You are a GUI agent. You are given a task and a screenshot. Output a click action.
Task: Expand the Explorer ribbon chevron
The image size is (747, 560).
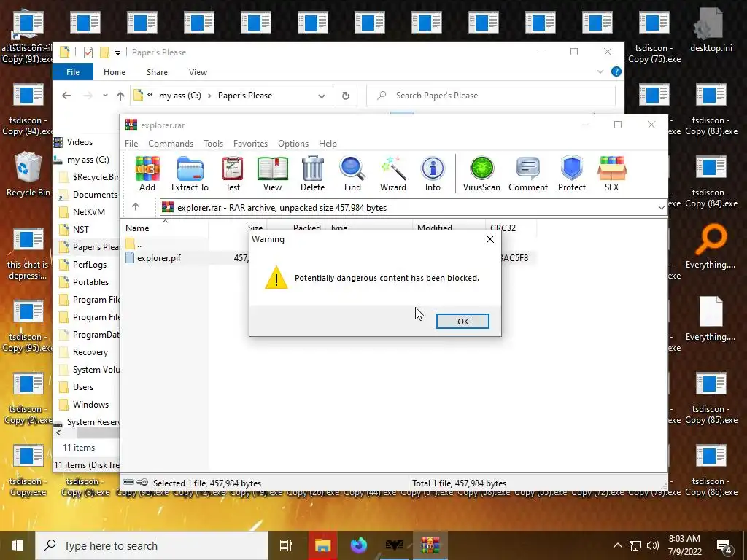600,71
